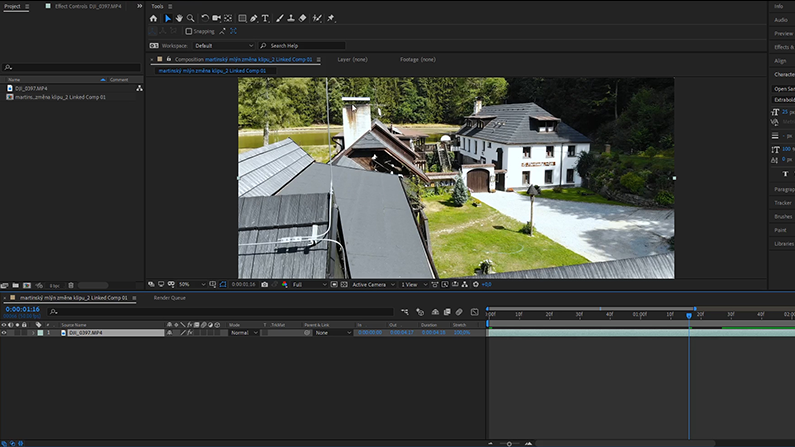Click the new folder icon in Project panel
795x447 pixels.
(16, 286)
